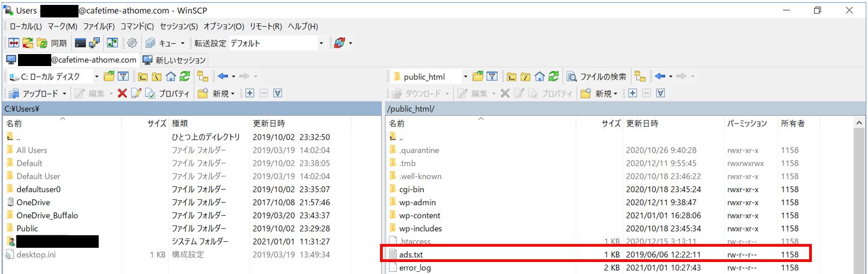
Task: Refresh the remote public_html directory
Action: [x=553, y=76]
